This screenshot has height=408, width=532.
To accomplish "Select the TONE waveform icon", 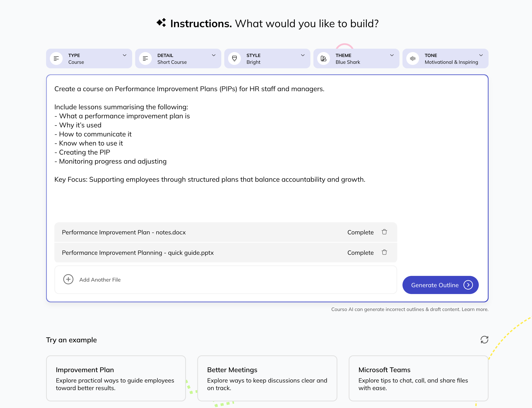I will (412, 58).
